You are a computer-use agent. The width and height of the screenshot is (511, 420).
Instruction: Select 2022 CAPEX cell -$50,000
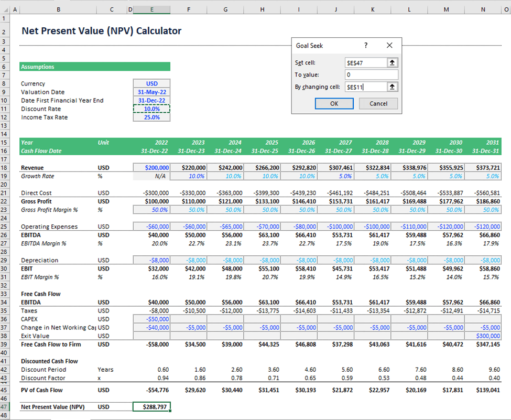click(151, 319)
